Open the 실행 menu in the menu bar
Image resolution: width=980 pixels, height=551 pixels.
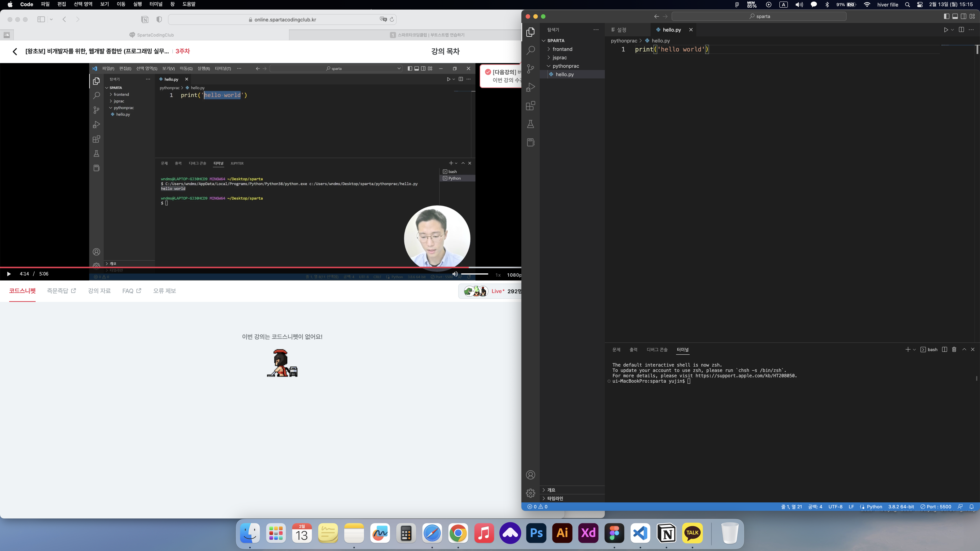pos(137,4)
